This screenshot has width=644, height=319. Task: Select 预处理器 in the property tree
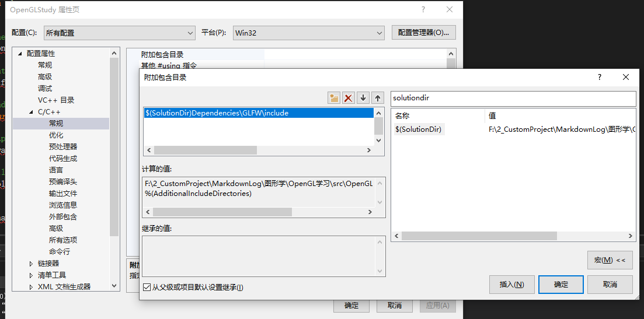pyautogui.click(x=63, y=147)
